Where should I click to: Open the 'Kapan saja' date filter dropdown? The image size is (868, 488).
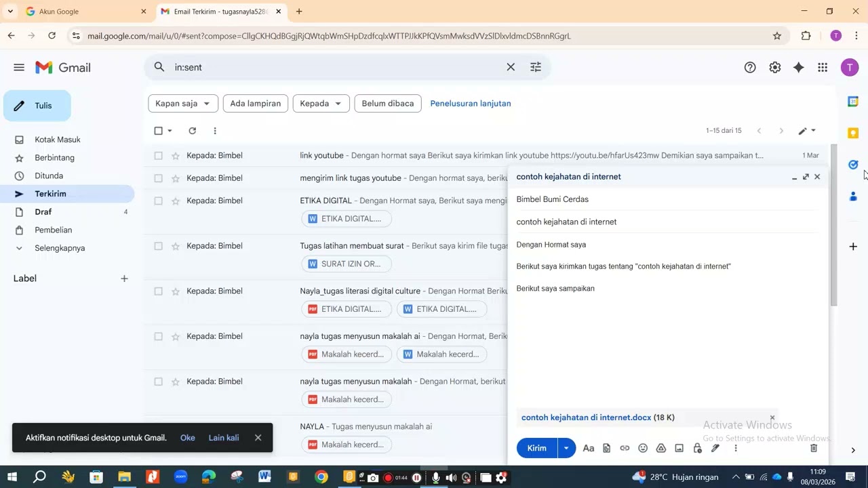coord(183,104)
